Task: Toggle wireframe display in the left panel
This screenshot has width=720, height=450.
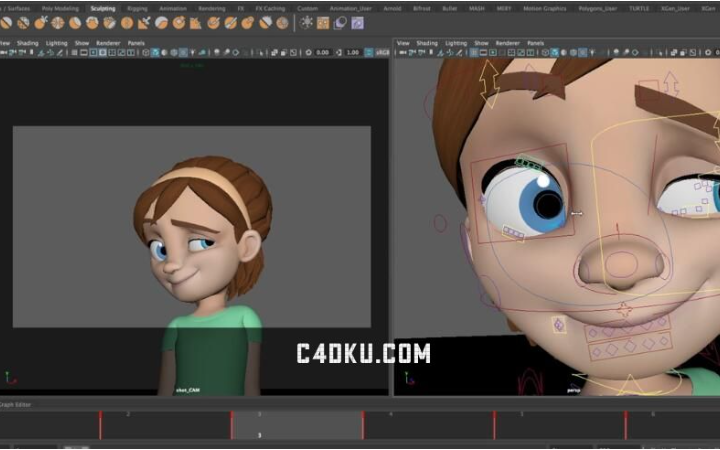Action: (146, 52)
